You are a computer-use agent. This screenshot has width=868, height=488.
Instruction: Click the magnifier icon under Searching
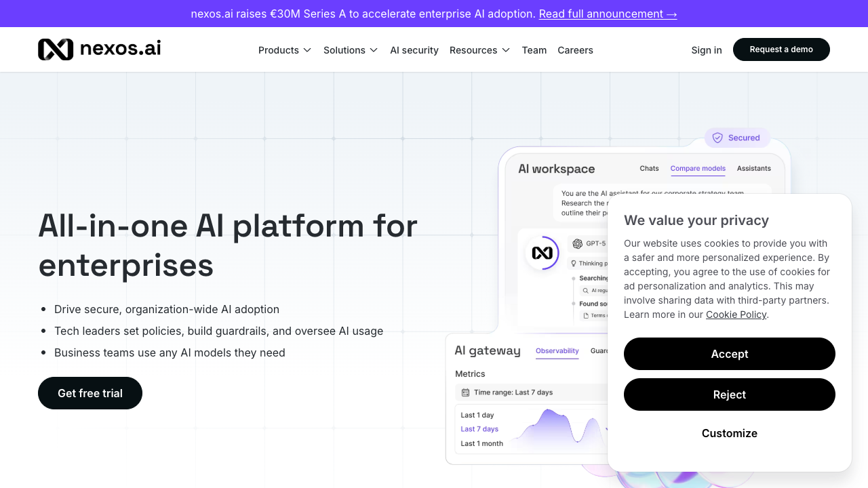585,290
